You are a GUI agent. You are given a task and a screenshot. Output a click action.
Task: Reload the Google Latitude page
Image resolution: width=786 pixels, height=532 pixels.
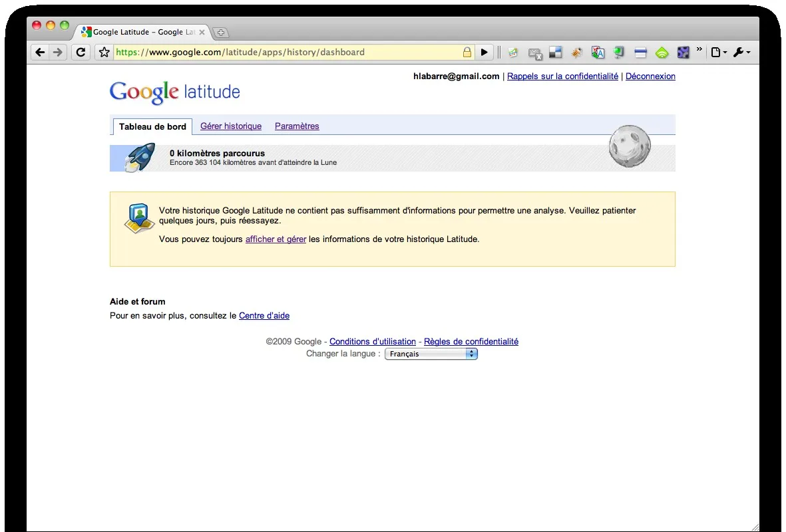81,52
